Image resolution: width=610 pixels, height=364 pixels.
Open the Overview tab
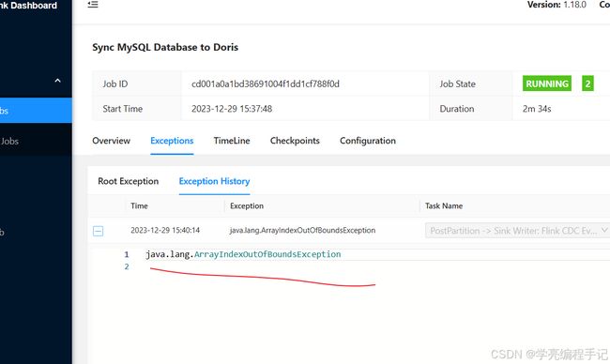pyautogui.click(x=112, y=141)
